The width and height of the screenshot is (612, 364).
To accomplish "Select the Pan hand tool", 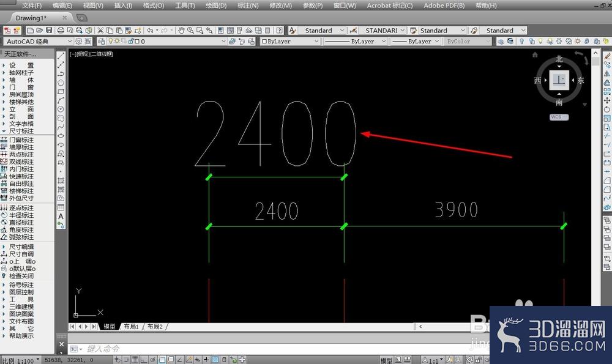I will (181, 31).
